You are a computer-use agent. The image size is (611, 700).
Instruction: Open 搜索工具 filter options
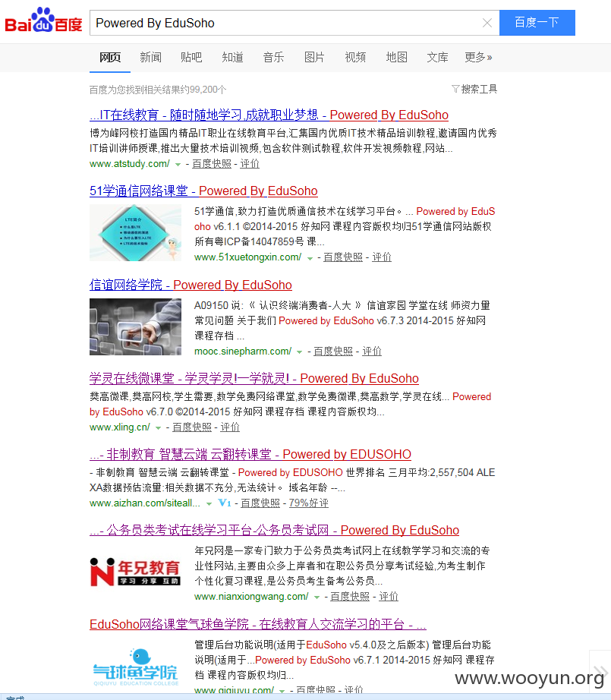click(x=474, y=90)
